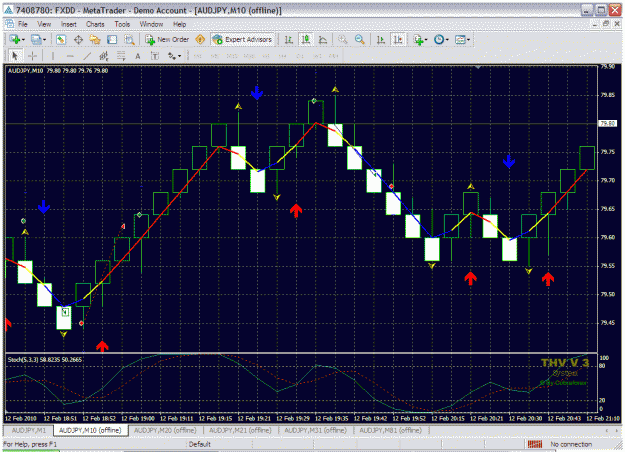Open the Arrows drawing objects dropdown
Screen dimensions: 625x452
[x=175, y=56]
